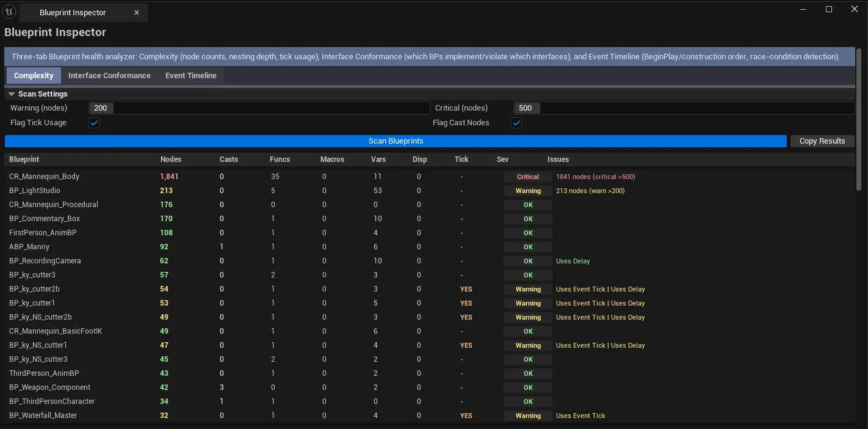Sort by the Tick column header
Screen dimensions: 868x429
(461, 159)
